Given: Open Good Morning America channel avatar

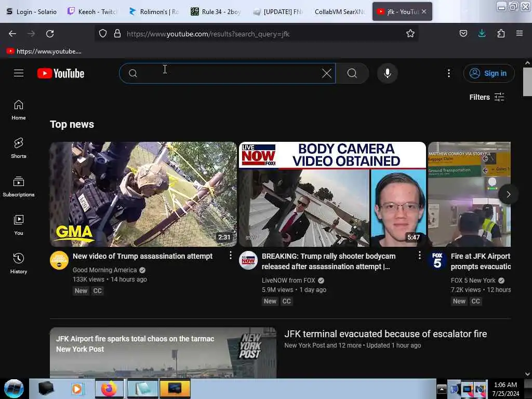Looking at the screenshot, I should click(x=59, y=260).
